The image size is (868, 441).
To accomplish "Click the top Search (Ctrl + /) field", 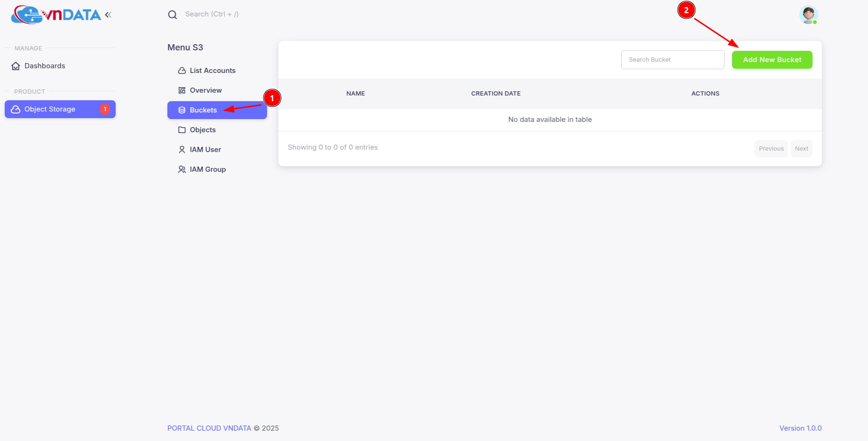I will point(212,14).
